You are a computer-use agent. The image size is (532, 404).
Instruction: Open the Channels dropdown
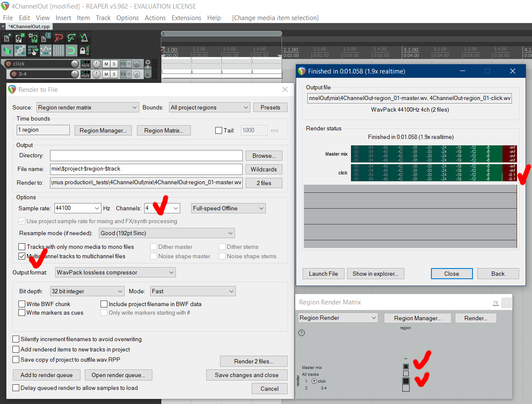pos(162,208)
